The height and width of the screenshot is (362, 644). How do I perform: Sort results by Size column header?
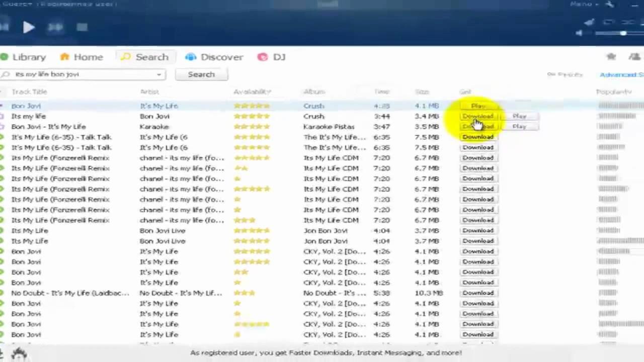pyautogui.click(x=422, y=92)
